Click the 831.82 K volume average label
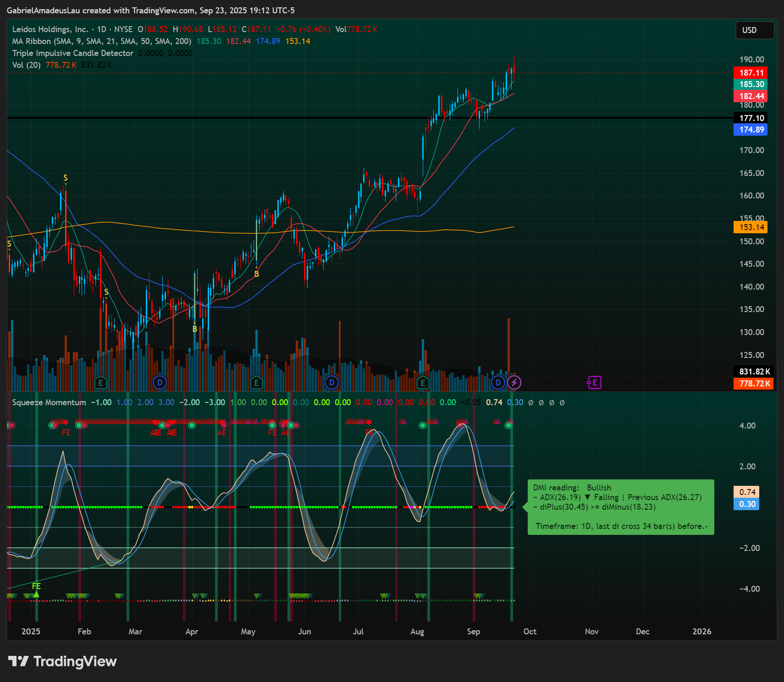The height and width of the screenshot is (682, 784). (x=754, y=372)
